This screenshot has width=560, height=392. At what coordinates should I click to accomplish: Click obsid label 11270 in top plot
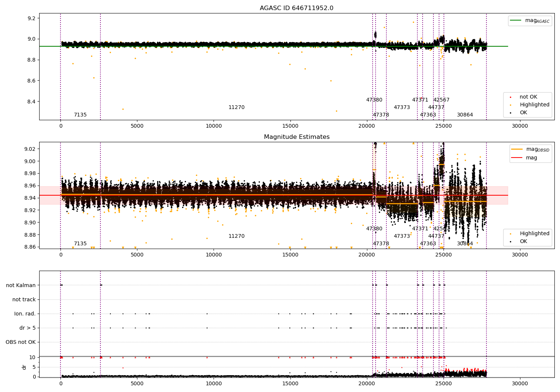pos(237,108)
